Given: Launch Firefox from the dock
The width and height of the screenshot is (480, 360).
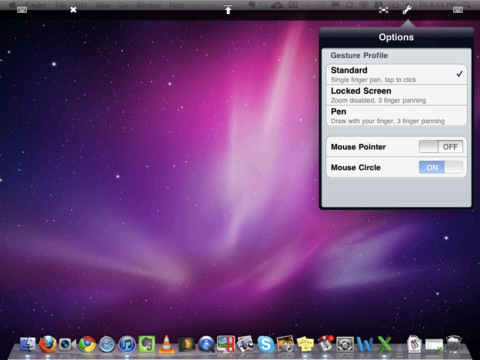Looking at the screenshot, I should (x=48, y=344).
